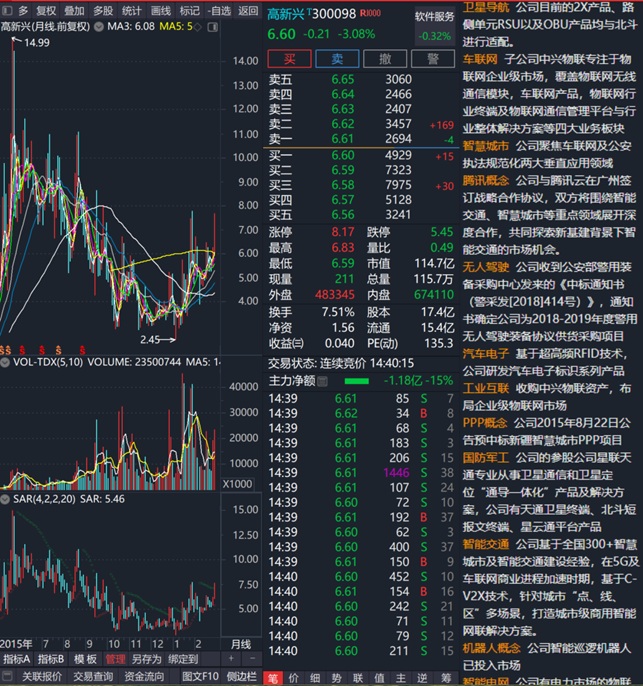Click the 撤 cancel order button

(385, 59)
